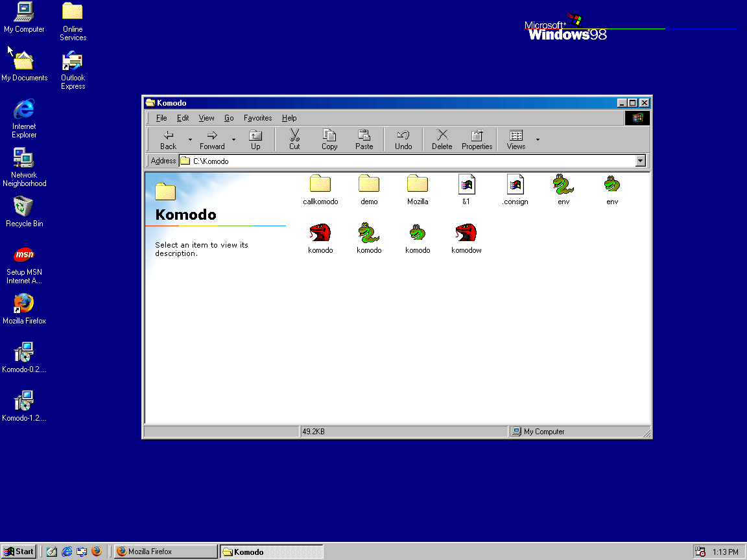Open the File menu

(161, 118)
